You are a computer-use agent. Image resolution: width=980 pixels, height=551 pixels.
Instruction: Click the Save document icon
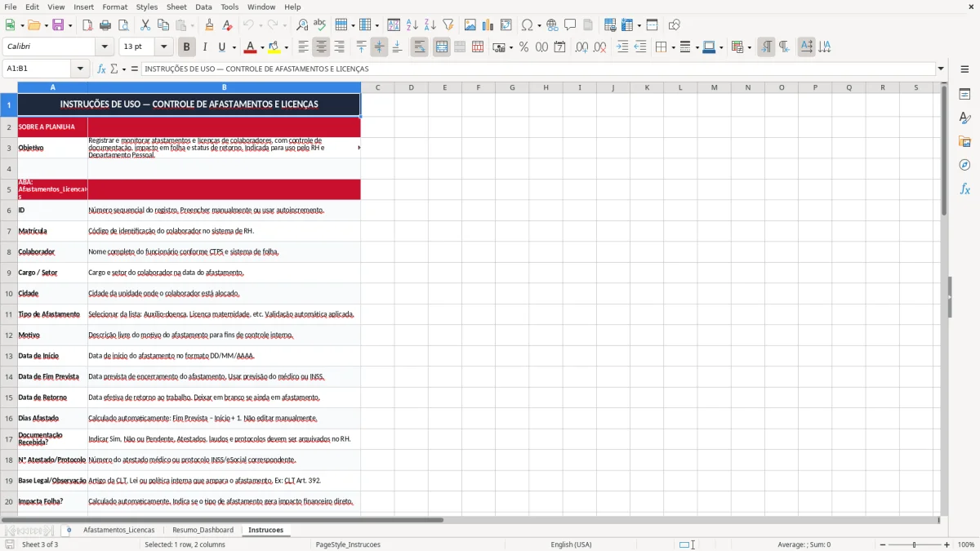click(x=58, y=25)
